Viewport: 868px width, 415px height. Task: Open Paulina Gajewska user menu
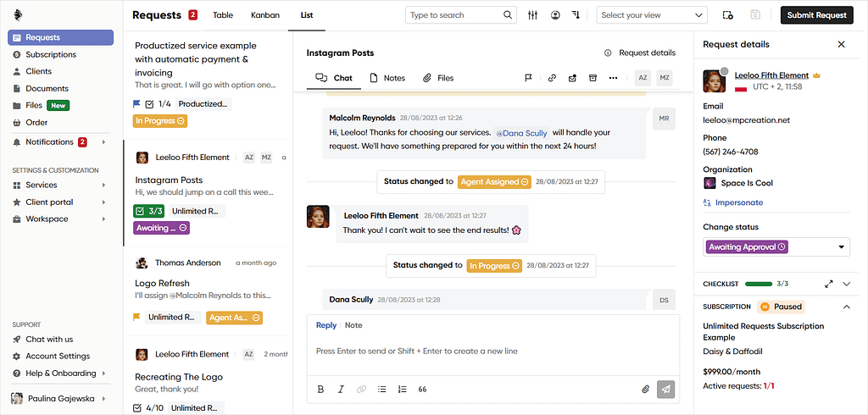click(58, 398)
